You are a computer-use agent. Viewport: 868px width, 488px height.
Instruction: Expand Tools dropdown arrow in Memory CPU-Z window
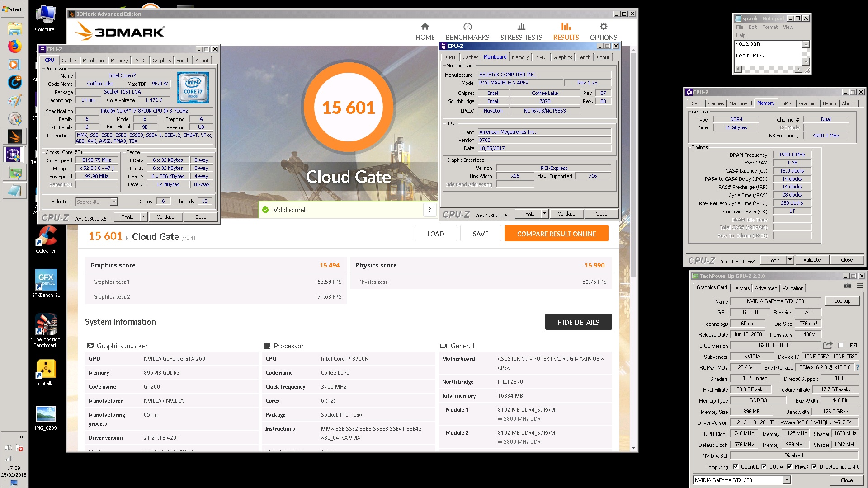[x=790, y=260]
